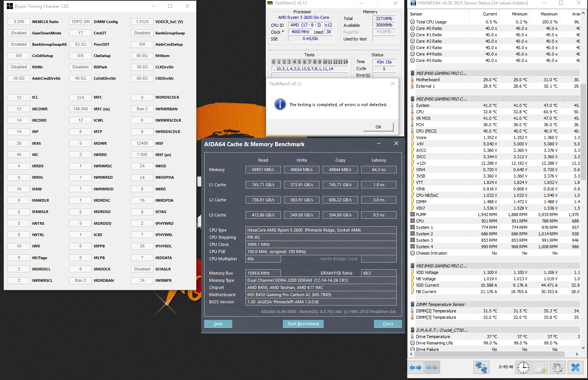Image resolution: width=588 pixels, height=380 pixels.
Task: Select test box 7 in TestMem5 Tests
Action: coord(310,62)
